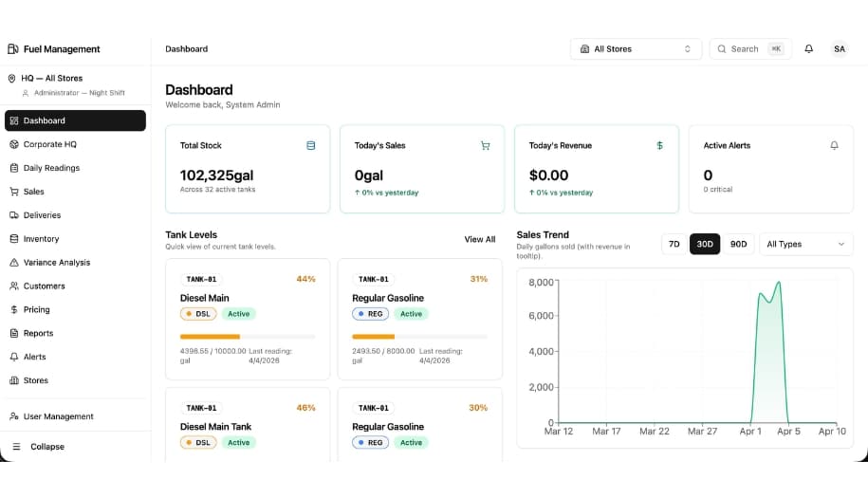The image size is (868, 498).
Task: Click the Today's Revenue dollar icon
Action: point(659,145)
